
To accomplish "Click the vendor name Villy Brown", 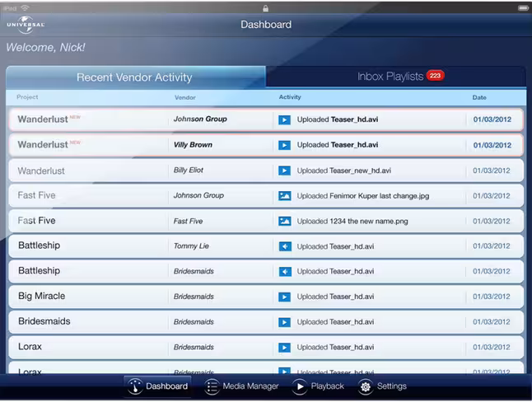I will [193, 145].
